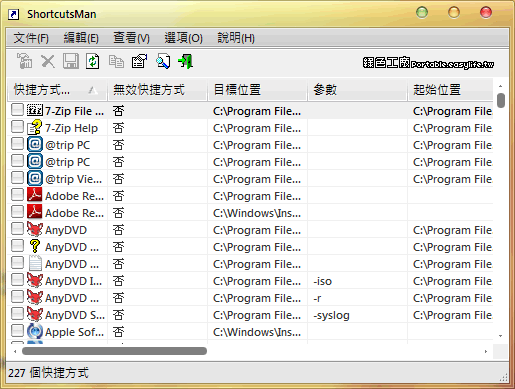Screen dimensions: 515x389
Task: Open the properties toolbar icon
Action: 139,61
